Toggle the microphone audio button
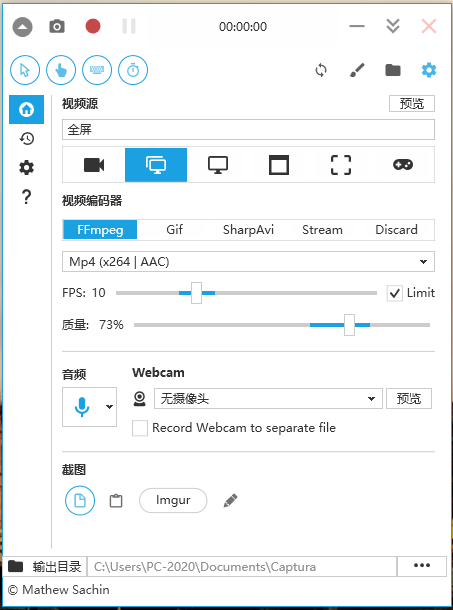Image resolution: width=453 pixels, height=610 pixels. [82, 407]
